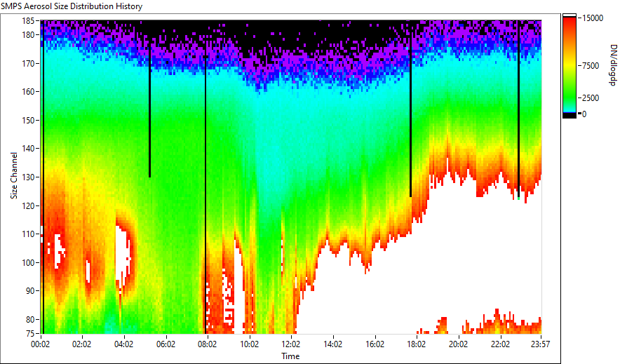Click the 140 size channel tick label

click(x=29, y=149)
